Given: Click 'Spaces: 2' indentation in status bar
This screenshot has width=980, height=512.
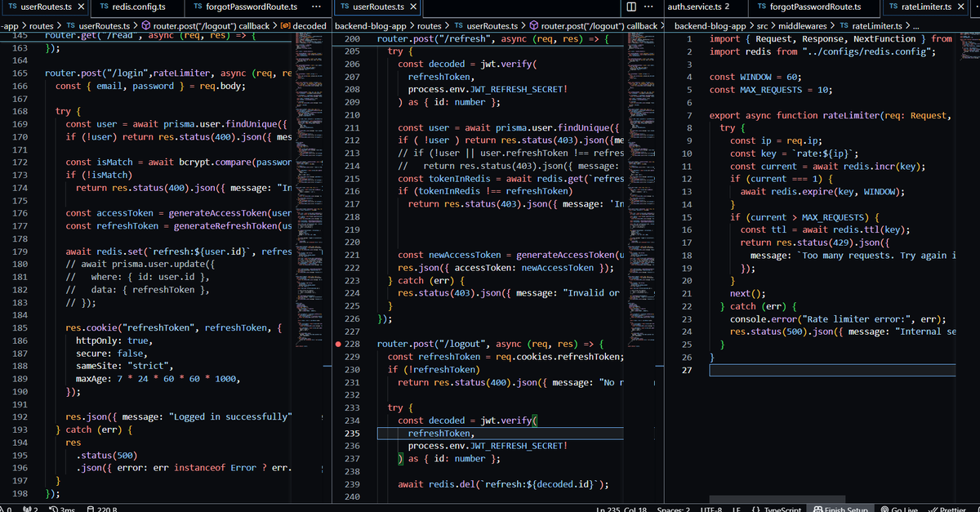Looking at the screenshot, I should click(675, 509).
